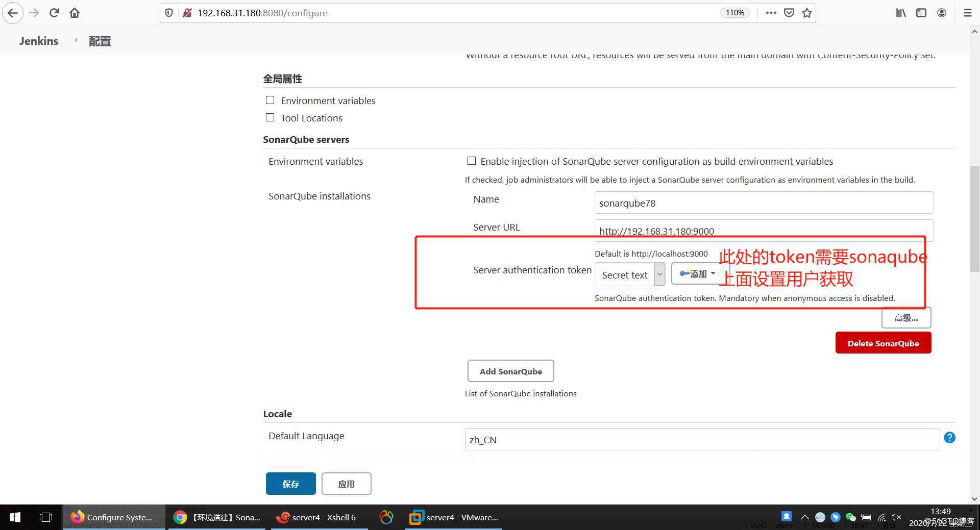Click the network tray icon
This screenshot has height=530, width=980.
881,517
